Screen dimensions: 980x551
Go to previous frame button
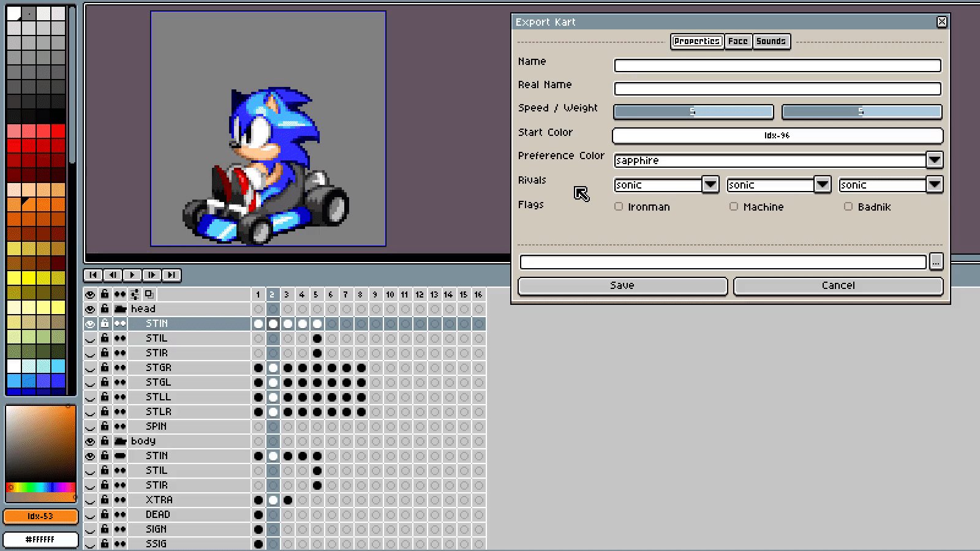click(x=112, y=275)
